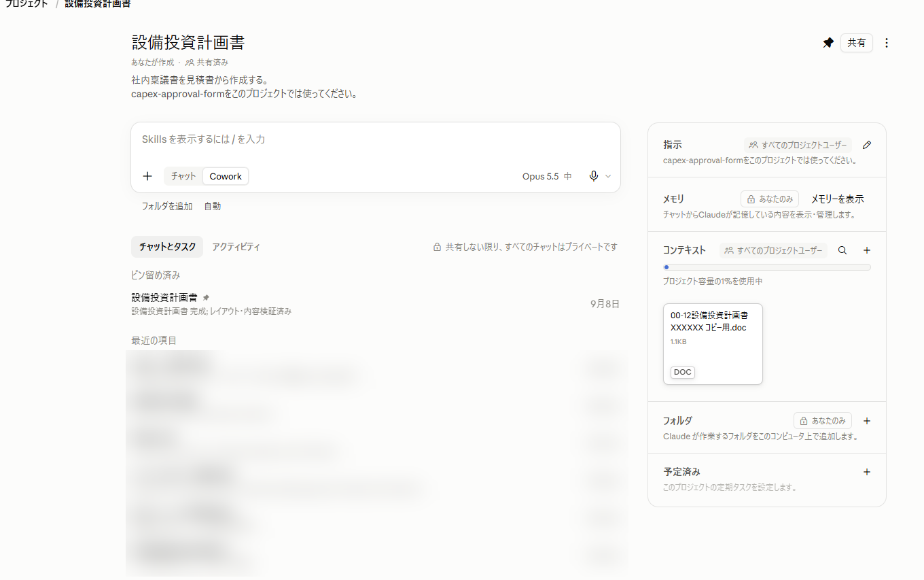The width and height of the screenshot is (924, 580).
Task: Click the プロジェクト容量の1%を使用中 text
Action: click(713, 281)
